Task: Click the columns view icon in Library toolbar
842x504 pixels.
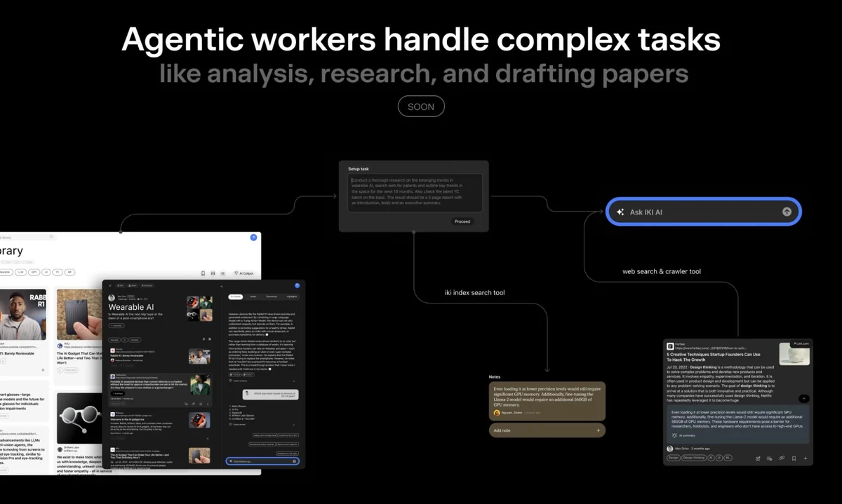Action: point(213,273)
